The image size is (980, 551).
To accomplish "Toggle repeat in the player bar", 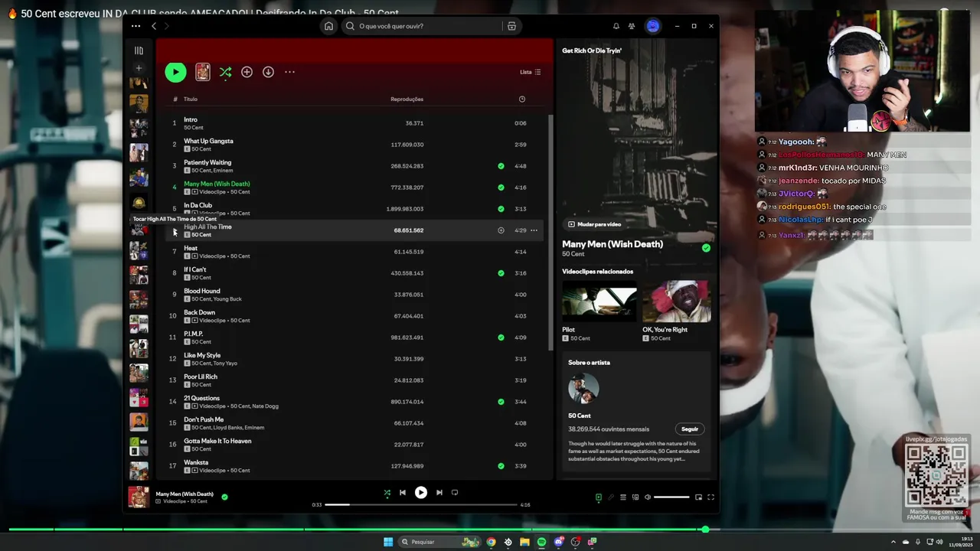I will pos(455,493).
